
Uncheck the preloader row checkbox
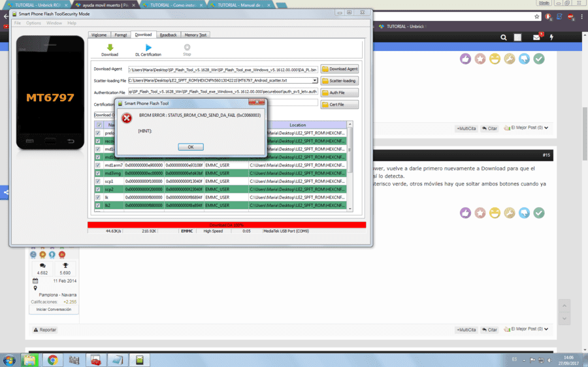point(98,133)
